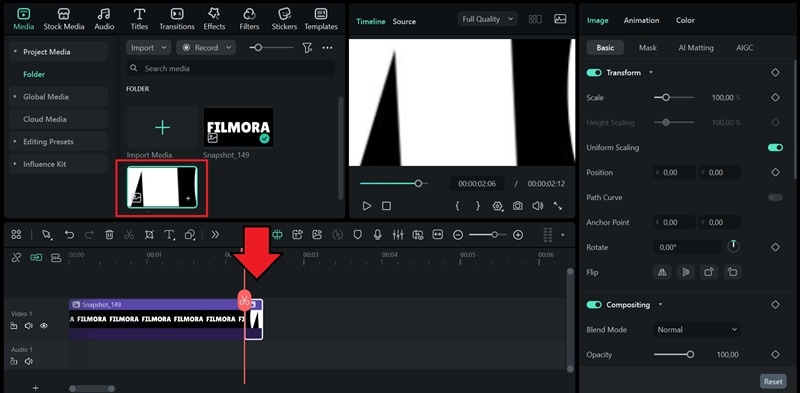
Task: Switch to the Audio tab
Action: 104,19
